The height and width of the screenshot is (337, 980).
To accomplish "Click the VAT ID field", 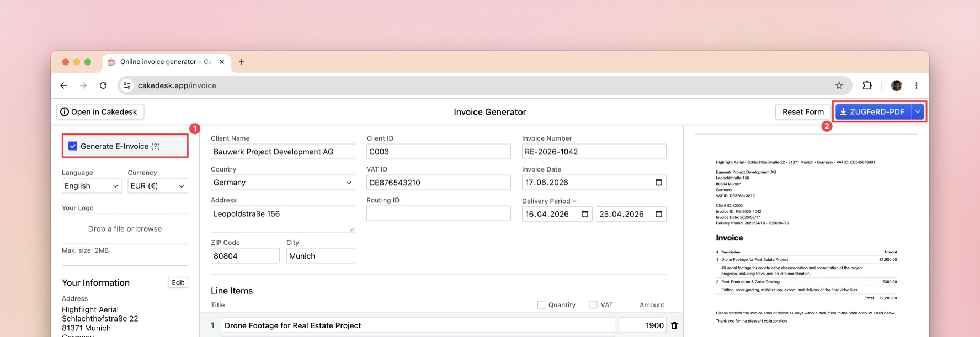I will point(439,183).
